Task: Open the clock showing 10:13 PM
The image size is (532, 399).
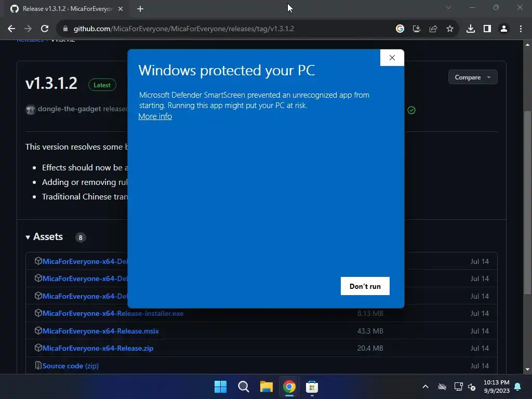Action: click(x=496, y=387)
